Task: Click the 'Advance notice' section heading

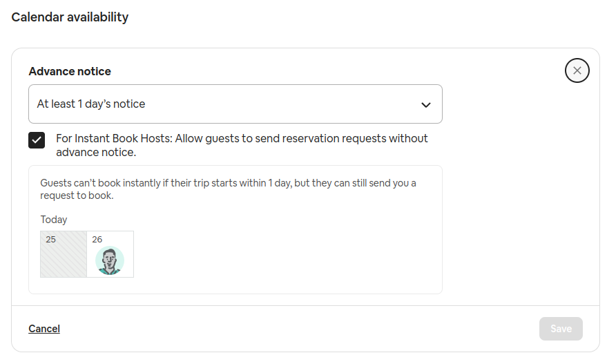Action: [x=70, y=71]
